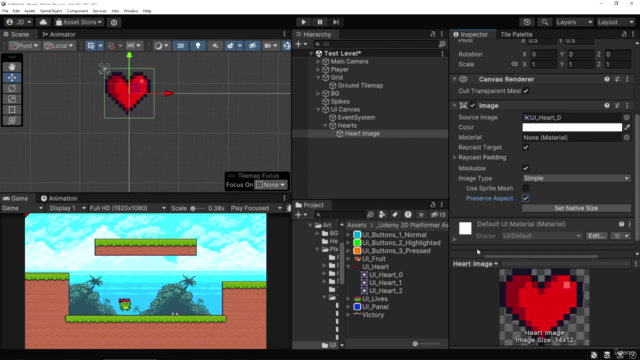Click the Asset Store button

click(78, 22)
